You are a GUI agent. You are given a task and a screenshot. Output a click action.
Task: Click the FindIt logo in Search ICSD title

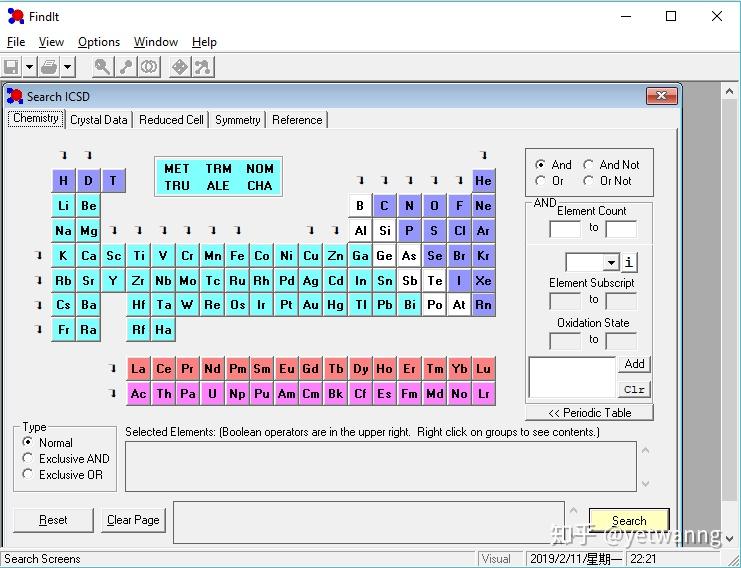tap(15, 96)
